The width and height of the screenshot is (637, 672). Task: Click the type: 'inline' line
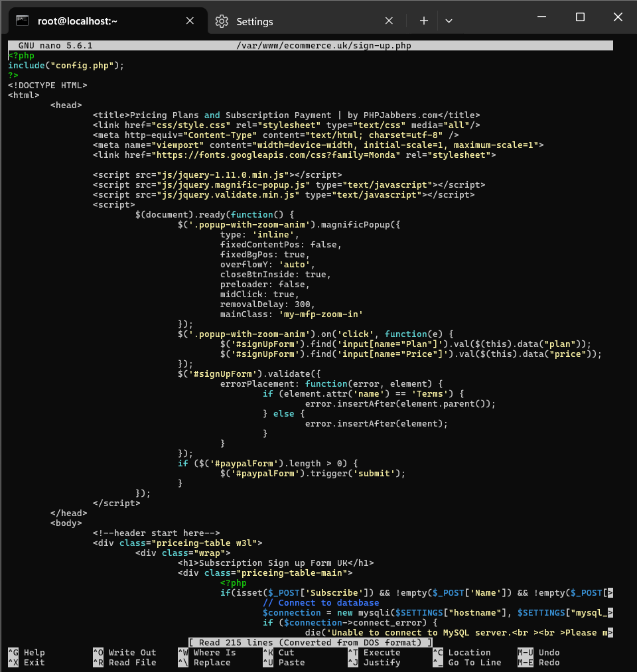click(x=259, y=234)
